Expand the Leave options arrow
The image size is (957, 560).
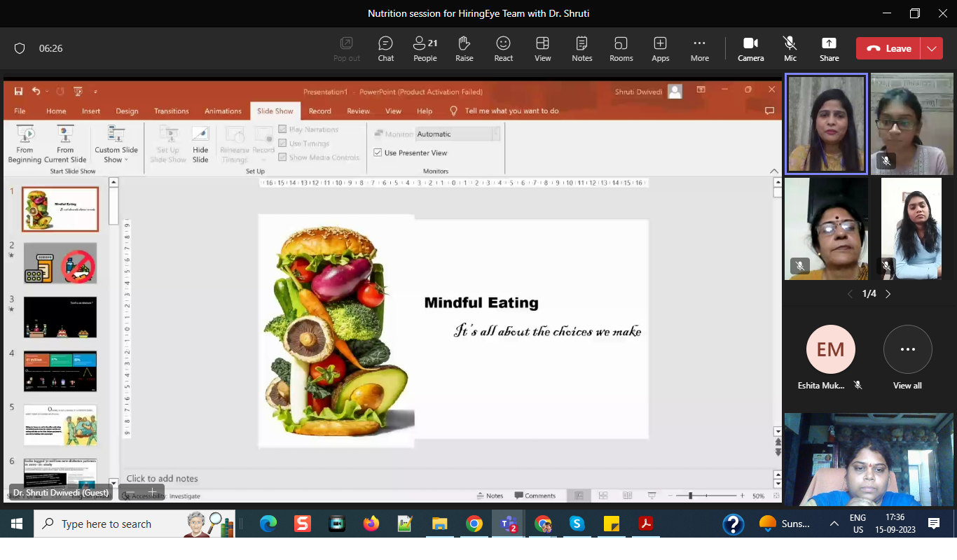pyautogui.click(x=931, y=48)
